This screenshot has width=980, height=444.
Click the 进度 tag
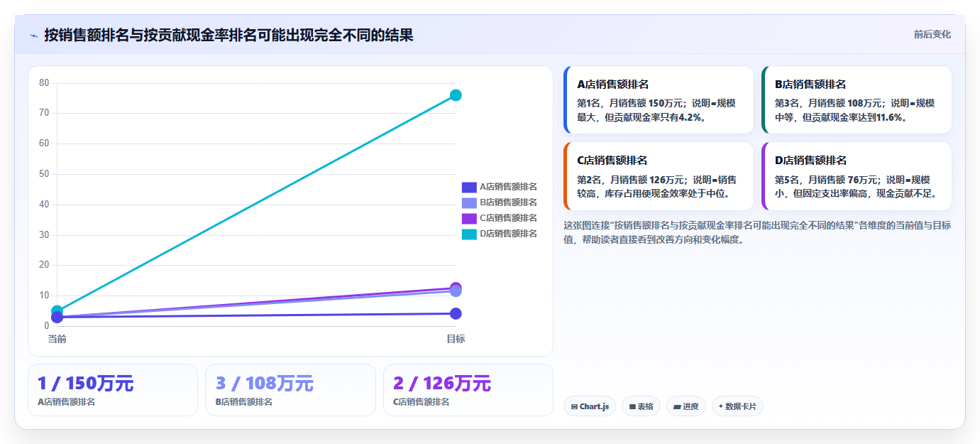tap(686, 406)
